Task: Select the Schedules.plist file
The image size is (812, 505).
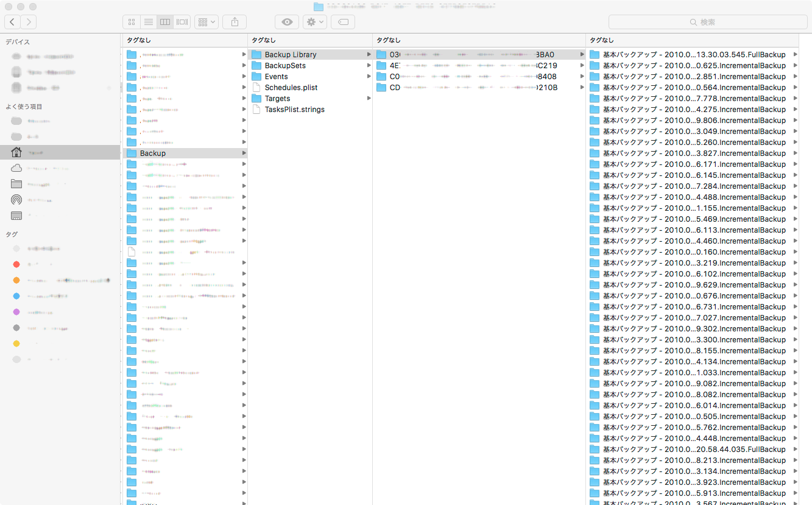Action: pyautogui.click(x=291, y=88)
